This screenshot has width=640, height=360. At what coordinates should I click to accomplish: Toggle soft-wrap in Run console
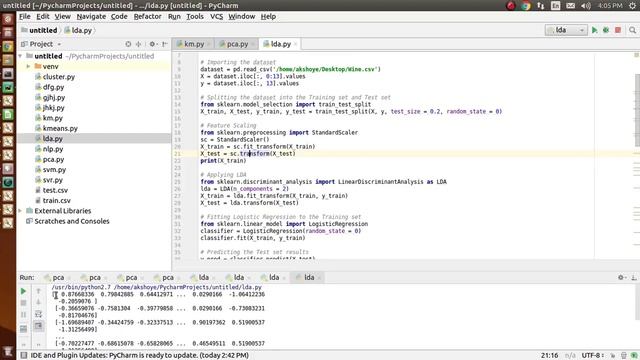(38, 314)
